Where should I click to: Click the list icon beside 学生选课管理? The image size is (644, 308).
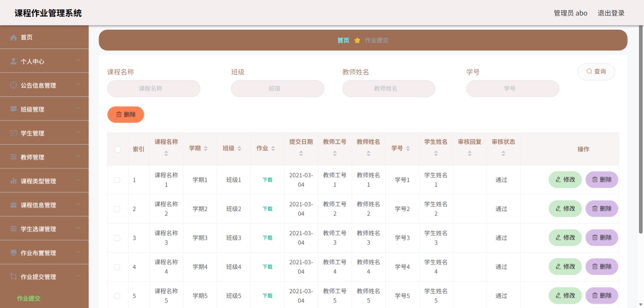coord(14,229)
